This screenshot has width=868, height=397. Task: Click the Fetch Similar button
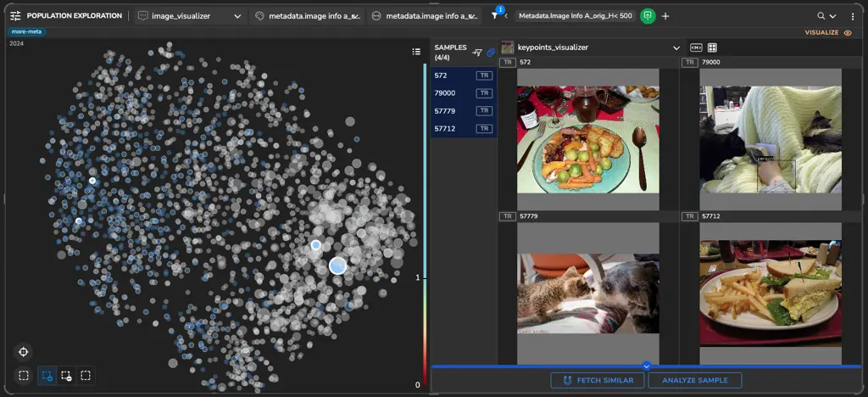point(597,380)
